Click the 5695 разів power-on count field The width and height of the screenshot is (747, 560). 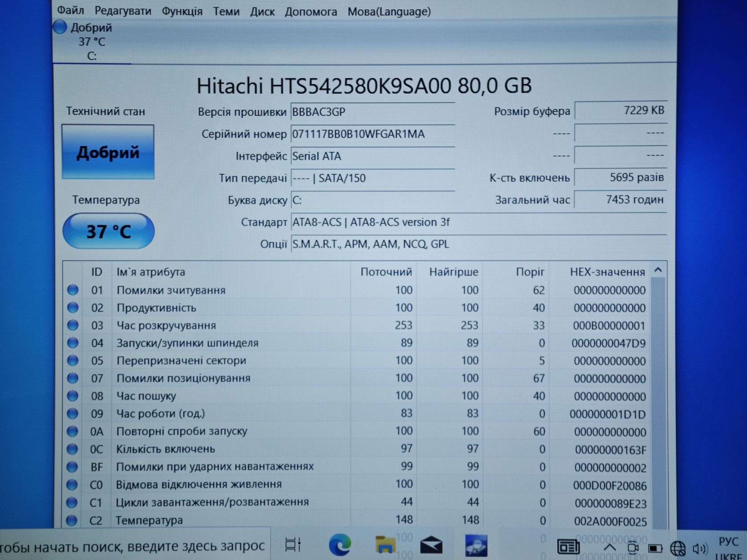(621, 177)
